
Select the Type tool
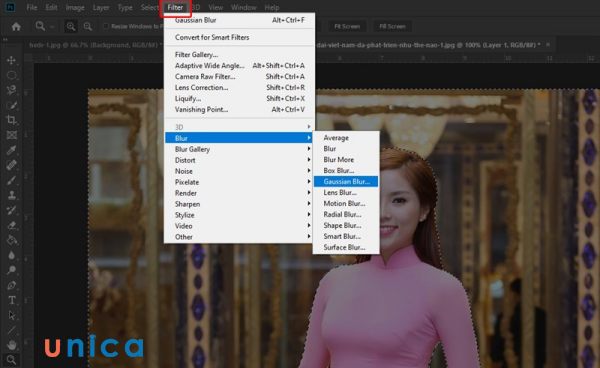click(x=11, y=300)
